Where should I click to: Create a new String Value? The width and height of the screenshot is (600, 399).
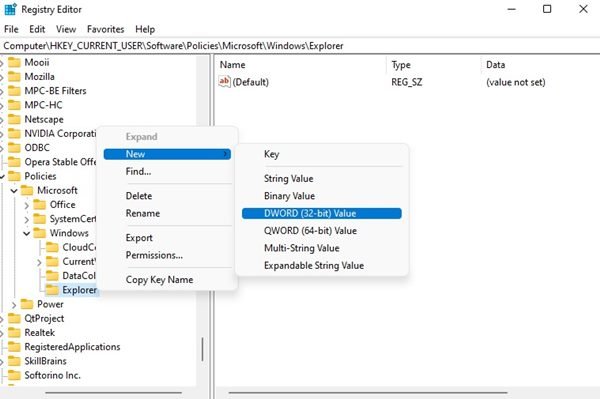click(289, 179)
